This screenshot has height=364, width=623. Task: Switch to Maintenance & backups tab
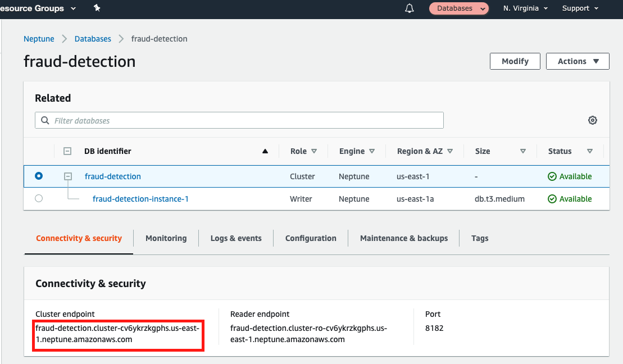pos(404,238)
